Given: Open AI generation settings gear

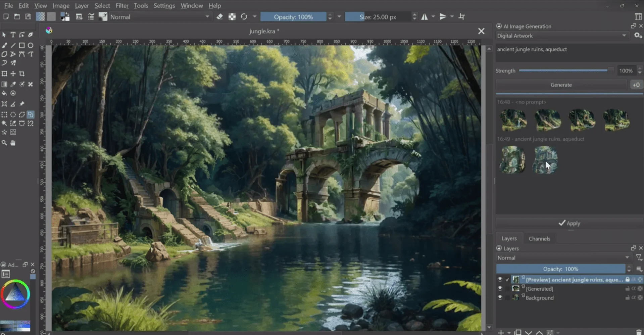Looking at the screenshot, I should click(x=638, y=36).
